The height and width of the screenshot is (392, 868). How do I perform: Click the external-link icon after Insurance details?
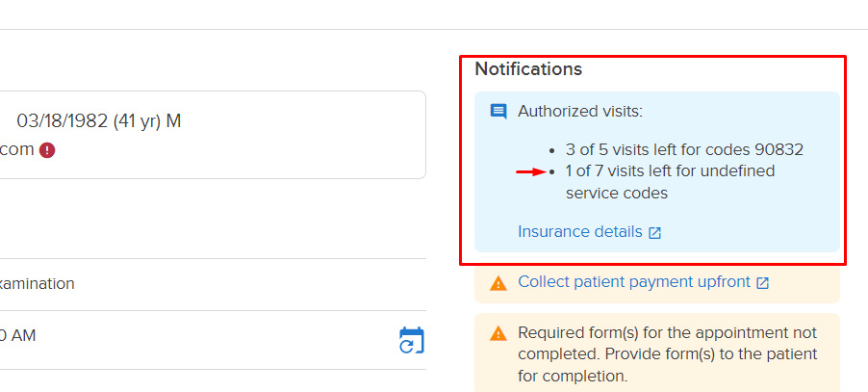pyautogui.click(x=655, y=232)
